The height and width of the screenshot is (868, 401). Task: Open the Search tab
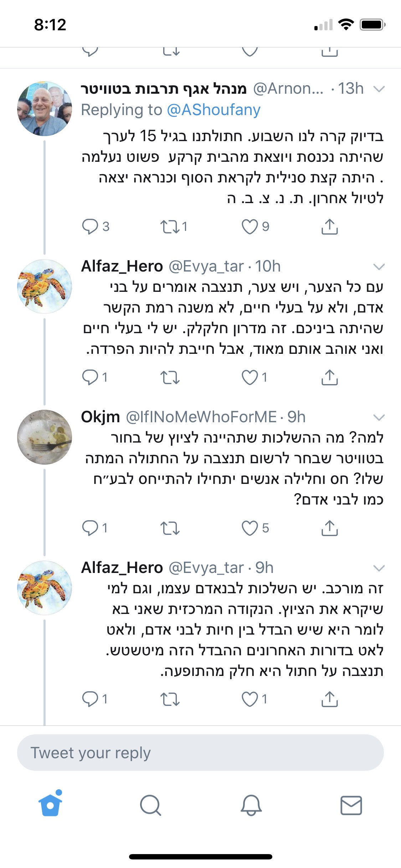coord(150,805)
